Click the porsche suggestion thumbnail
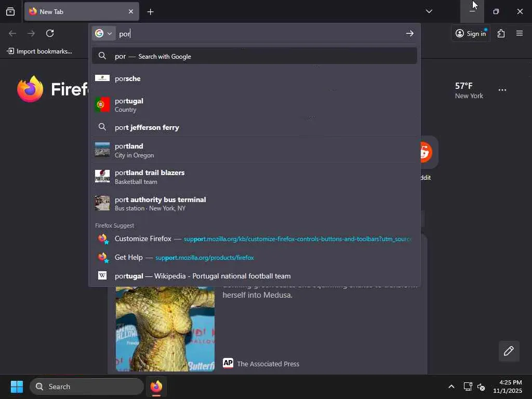Viewport: 532px width, 399px height. click(102, 78)
